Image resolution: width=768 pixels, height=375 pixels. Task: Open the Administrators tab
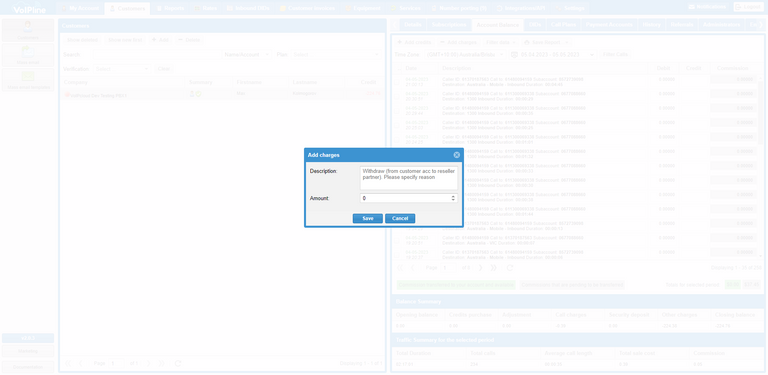click(721, 24)
